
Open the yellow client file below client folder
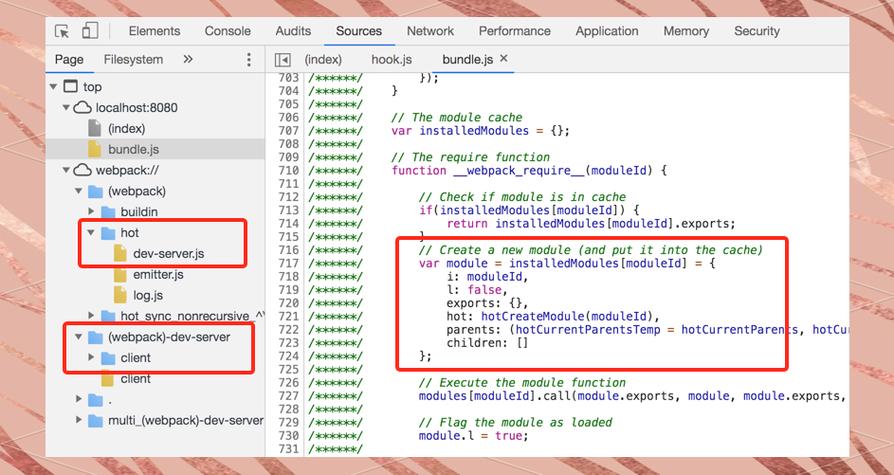tap(136, 379)
